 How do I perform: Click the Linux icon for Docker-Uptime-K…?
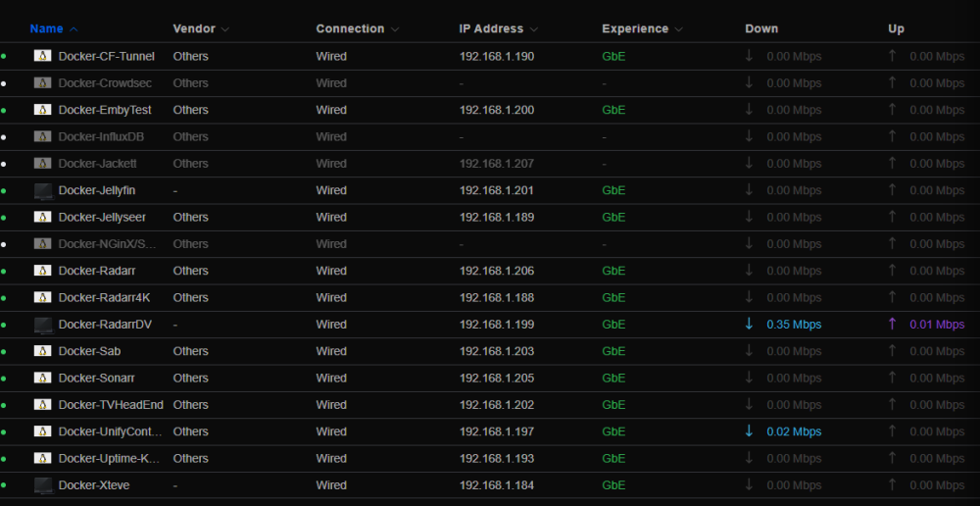(x=42, y=459)
